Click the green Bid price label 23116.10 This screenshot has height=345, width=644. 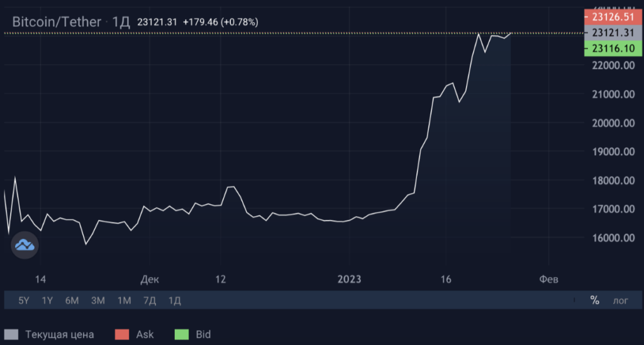click(x=613, y=48)
